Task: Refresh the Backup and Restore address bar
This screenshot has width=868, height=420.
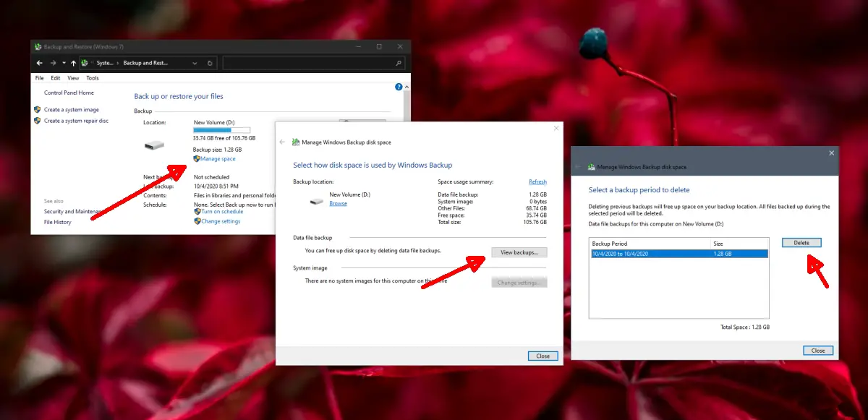Action: (x=210, y=63)
